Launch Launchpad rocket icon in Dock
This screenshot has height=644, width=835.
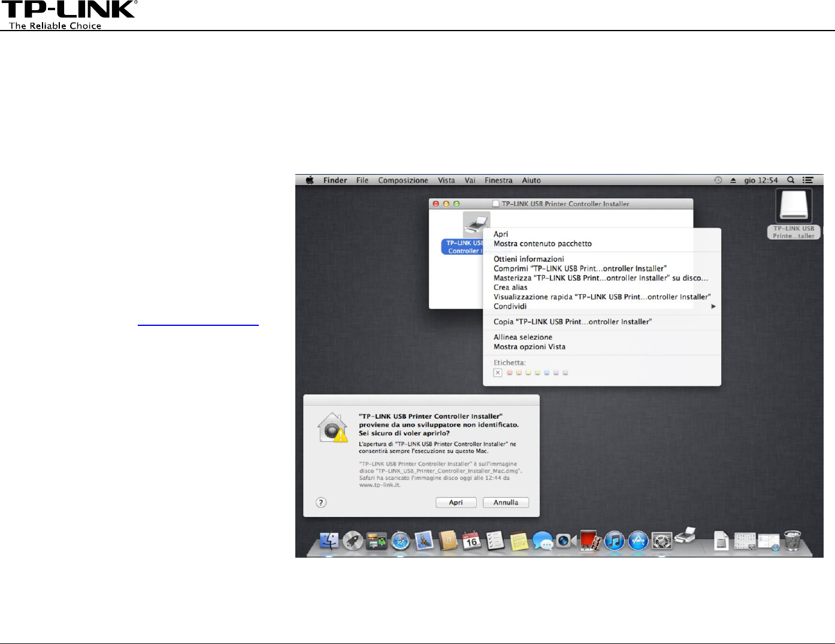click(x=353, y=541)
